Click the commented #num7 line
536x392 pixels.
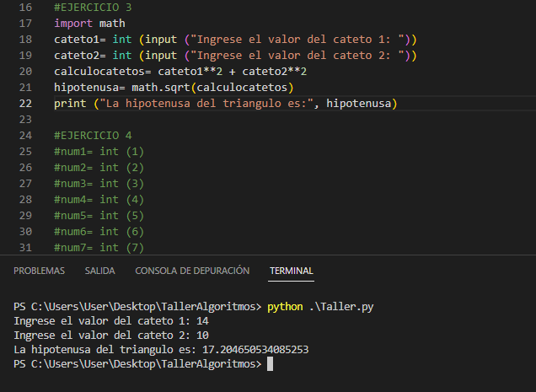99,247
